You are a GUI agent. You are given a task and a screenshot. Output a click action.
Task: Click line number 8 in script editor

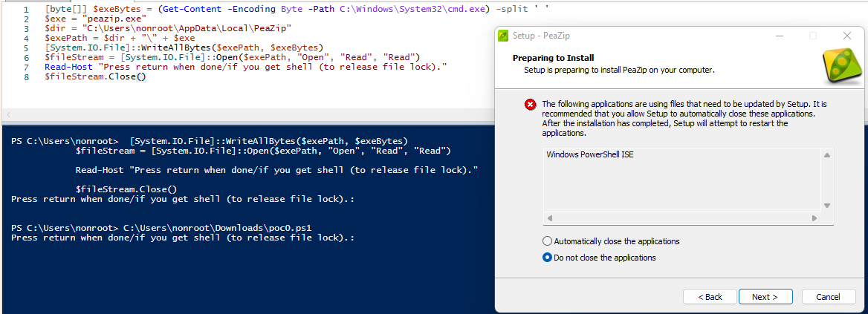(27, 76)
